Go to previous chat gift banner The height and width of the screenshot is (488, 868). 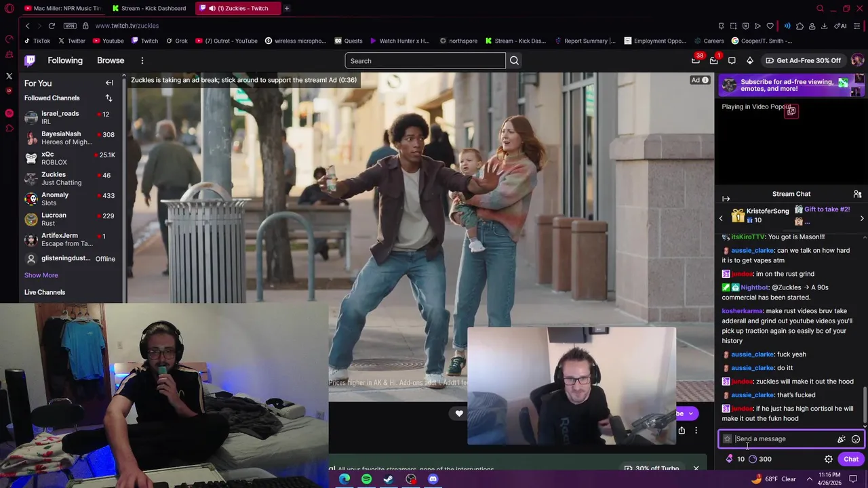coord(721,218)
